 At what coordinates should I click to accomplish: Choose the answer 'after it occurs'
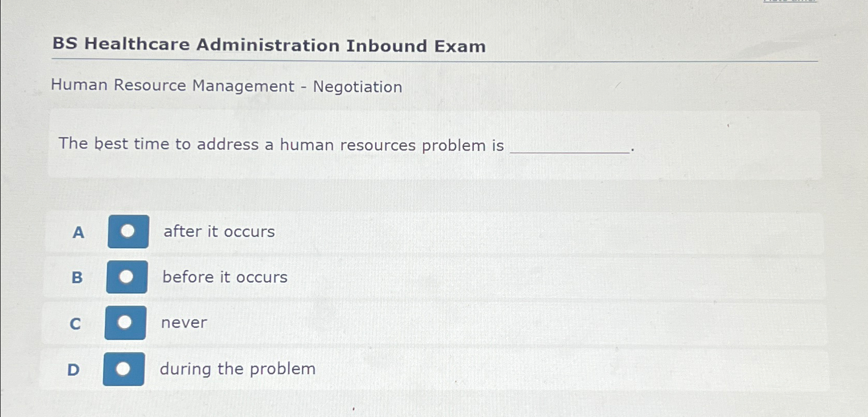pos(218,232)
